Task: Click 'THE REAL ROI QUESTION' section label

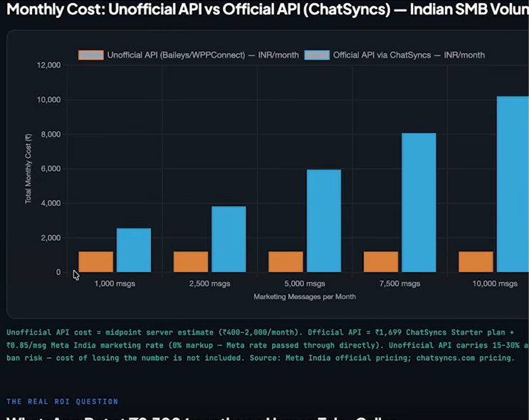Action: [63, 401]
